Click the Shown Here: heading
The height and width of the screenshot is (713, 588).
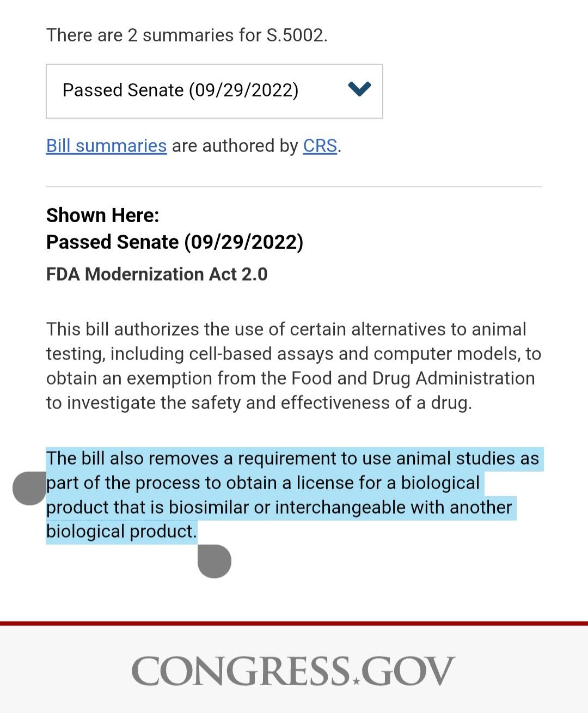click(102, 216)
